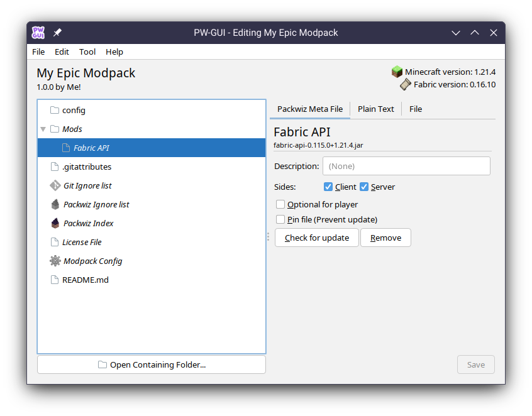Click the Packwiz Ignore list icon

pos(55,204)
